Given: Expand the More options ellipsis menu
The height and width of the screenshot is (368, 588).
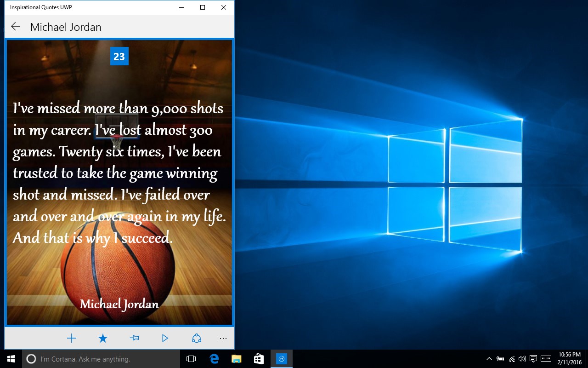Looking at the screenshot, I should 223,338.
